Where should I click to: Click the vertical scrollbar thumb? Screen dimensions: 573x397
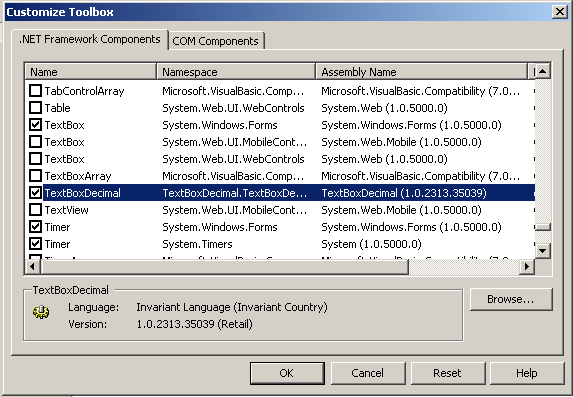point(543,227)
